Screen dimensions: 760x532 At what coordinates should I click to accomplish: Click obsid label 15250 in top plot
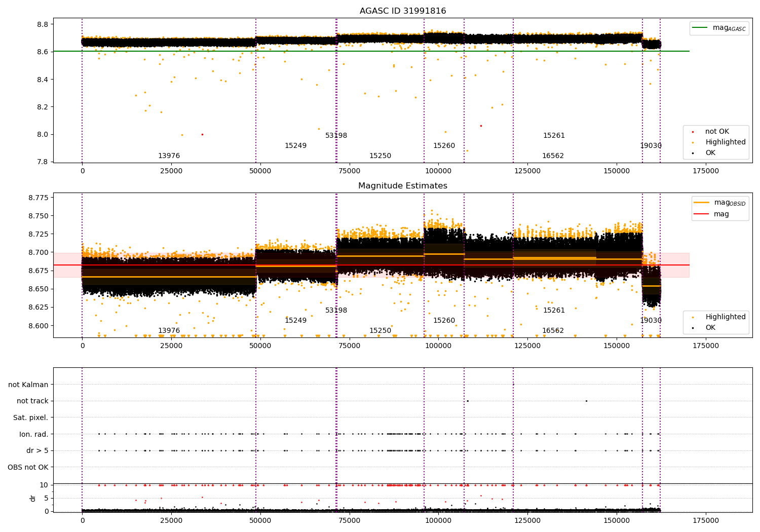click(380, 156)
